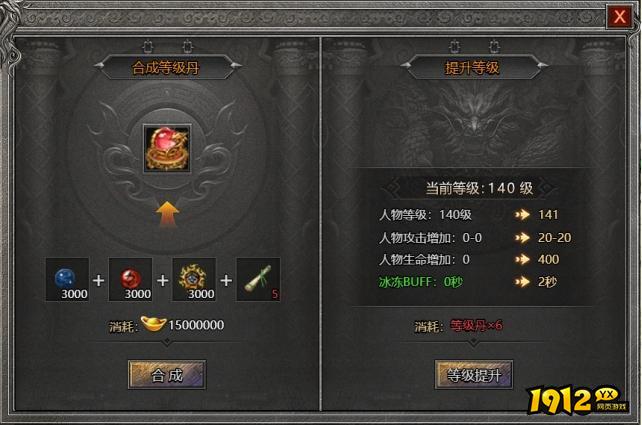
Task: Select the 合成等级丹 panel header
Action: (166, 68)
